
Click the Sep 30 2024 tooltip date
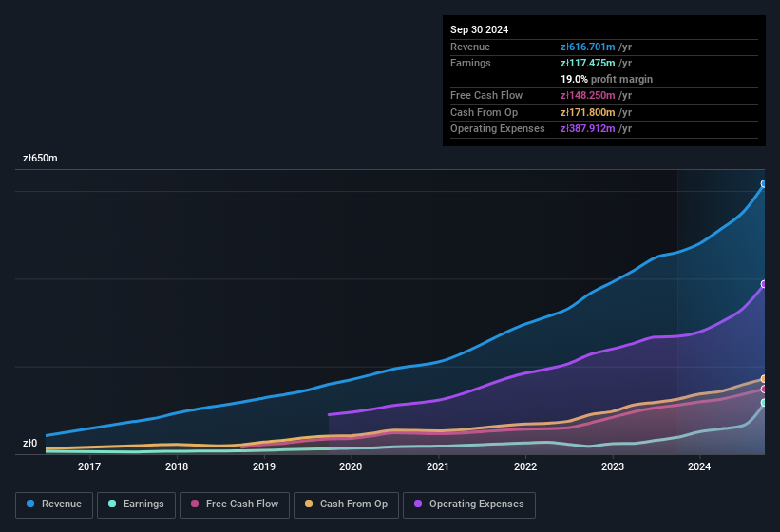click(x=479, y=29)
